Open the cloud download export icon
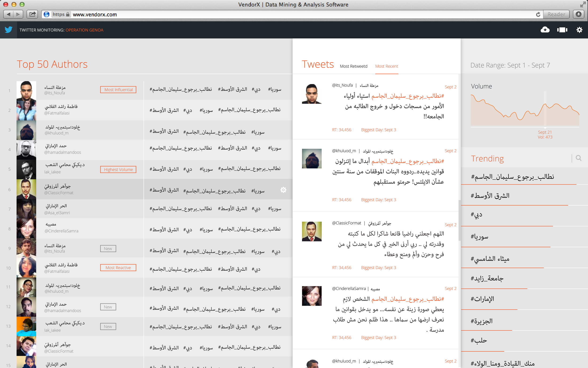 [x=545, y=30]
